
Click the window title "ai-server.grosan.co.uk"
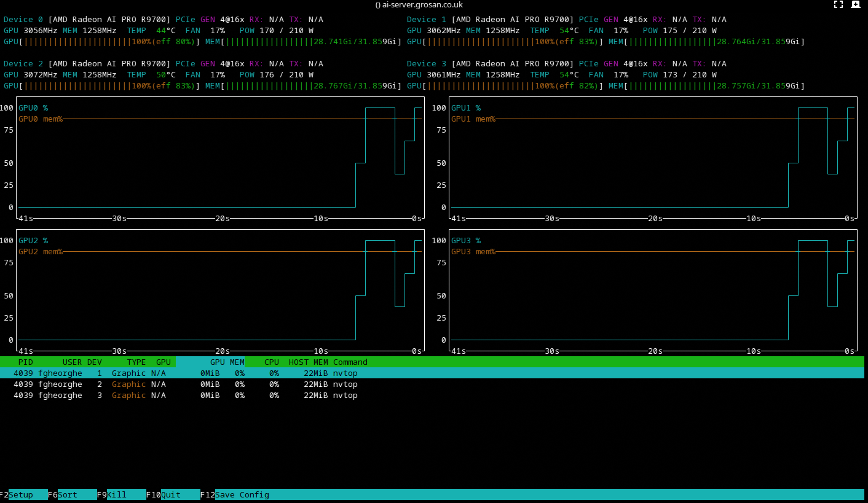click(x=424, y=5)
